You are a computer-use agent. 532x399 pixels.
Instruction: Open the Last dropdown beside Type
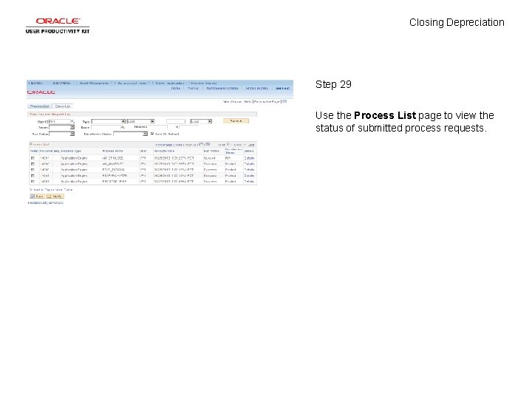140,121
